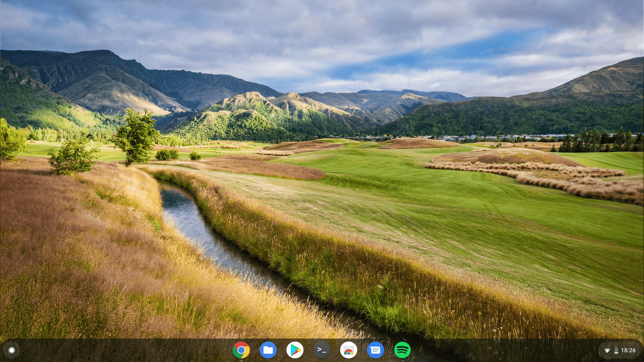
Task: Launch Google Chrome from the shelf
Action: [x=241, y=350]
